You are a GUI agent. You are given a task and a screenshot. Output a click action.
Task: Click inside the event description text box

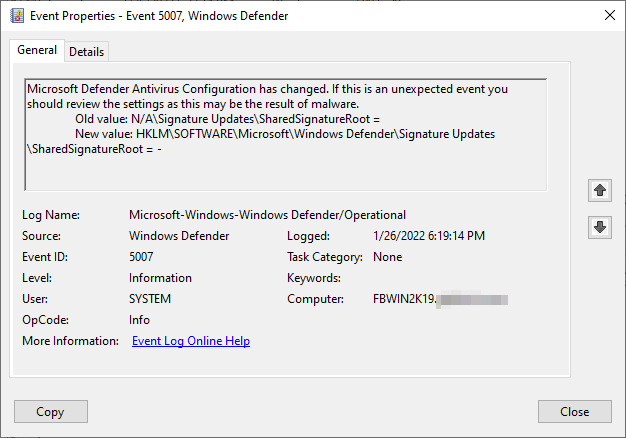(x=285, y=135)
